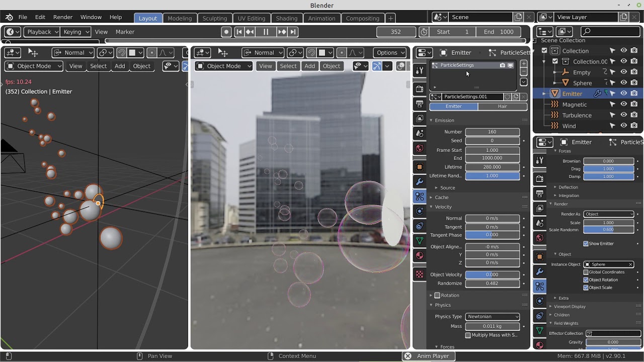The image size is (644, 362).
Task: Click the emission Number field showing 160
Action: pyautogui.click(x=493, y=132)
